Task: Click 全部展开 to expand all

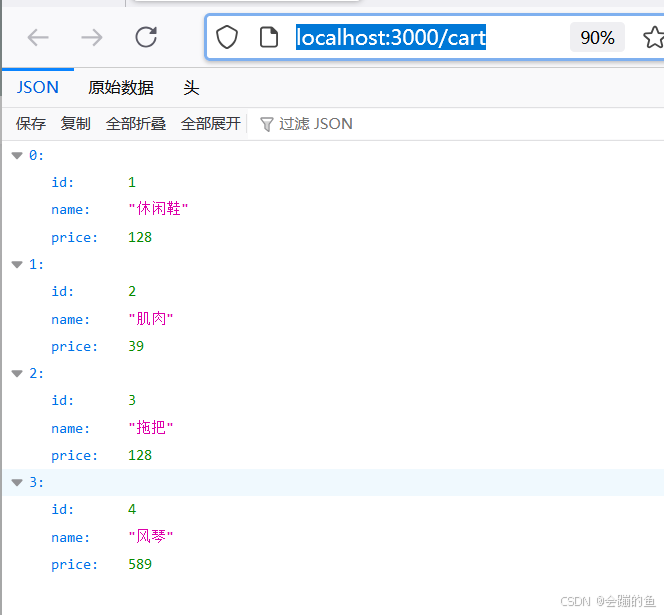Action: 210,124
